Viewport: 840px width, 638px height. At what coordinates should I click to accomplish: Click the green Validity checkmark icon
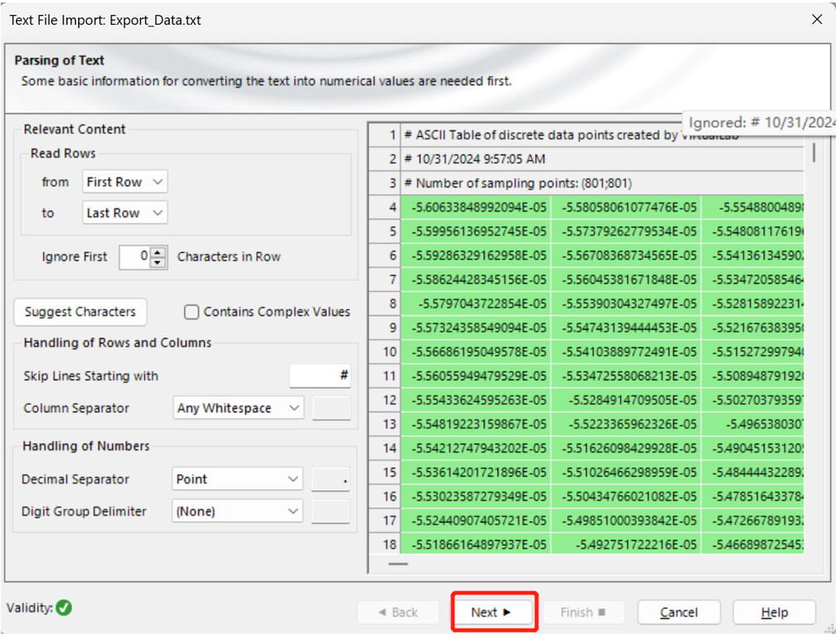coord(64,608)
